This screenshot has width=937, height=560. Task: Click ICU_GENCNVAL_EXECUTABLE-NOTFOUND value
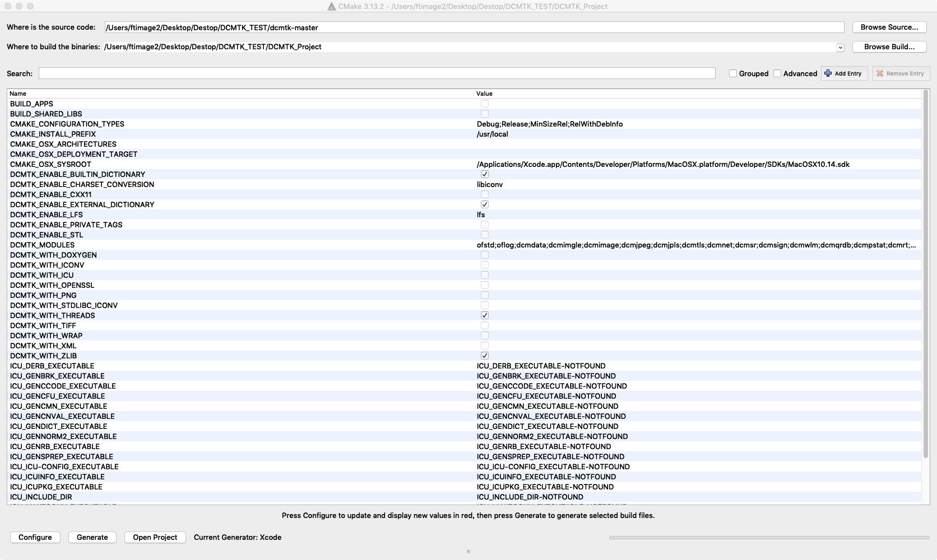(x=551, y=416)
